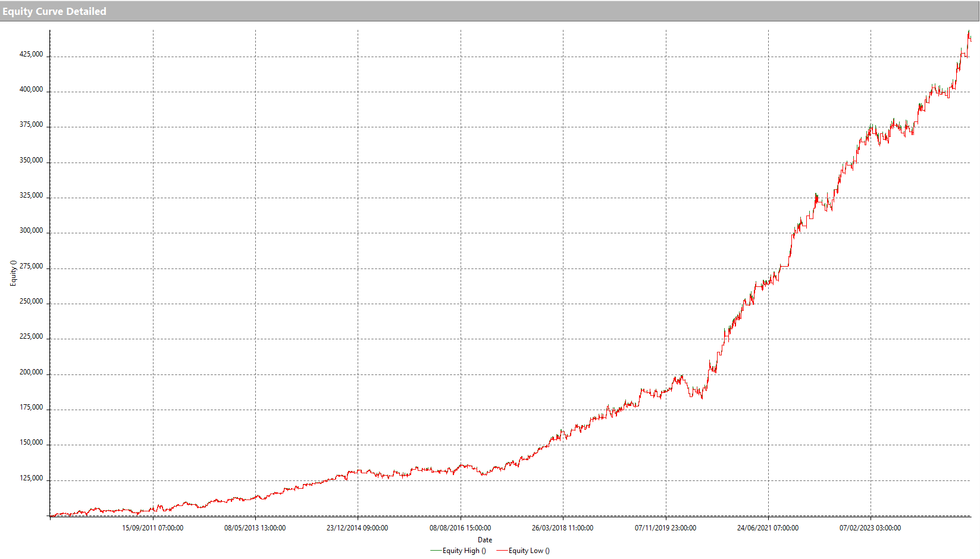Toggle the Equity Low legend entry
The height and width of the screenshot is (559, 980).
coord(528,551)
